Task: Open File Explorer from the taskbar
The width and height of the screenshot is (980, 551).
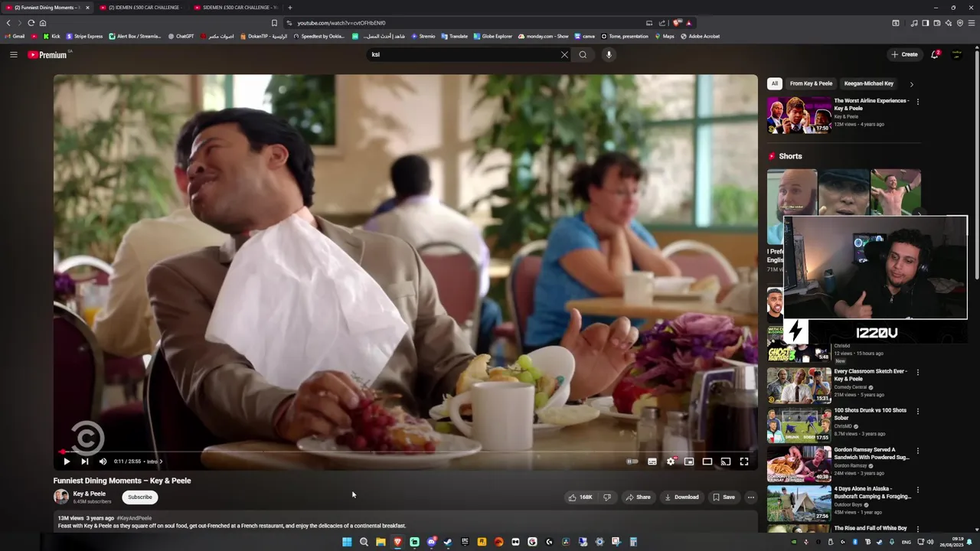Action: click(381, 542)
